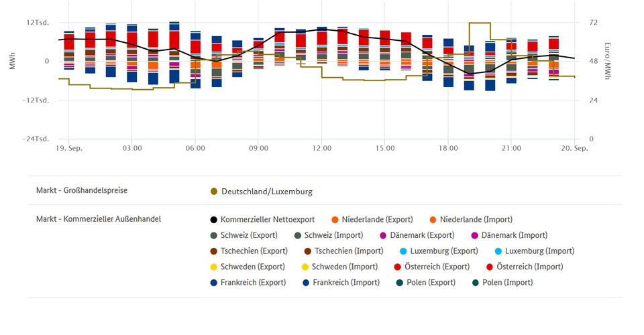Click the Luxemburg (Import) light-blue dot
The width and height of the screenshot is (644, 335).
tap(498, 251)
